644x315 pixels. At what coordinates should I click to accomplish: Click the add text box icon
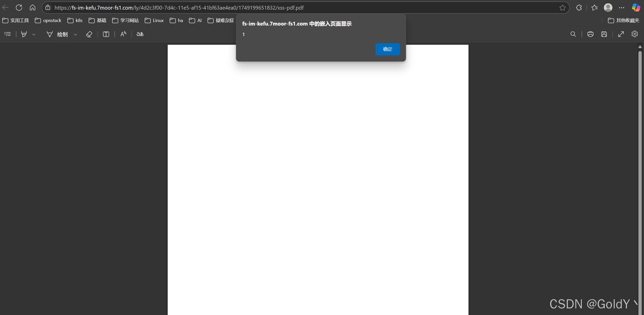106,34
